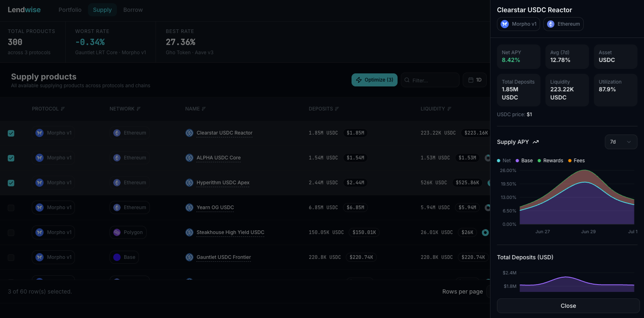Click the Ethereum badge in side panel
This screenshot has height=318, width=644.
tap(563, 24)
